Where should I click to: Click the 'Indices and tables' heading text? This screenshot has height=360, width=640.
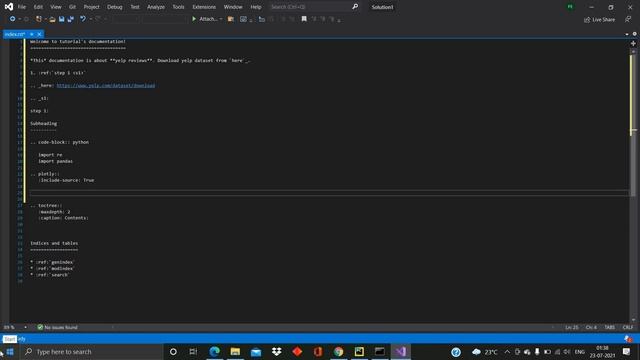coord(54,243)
